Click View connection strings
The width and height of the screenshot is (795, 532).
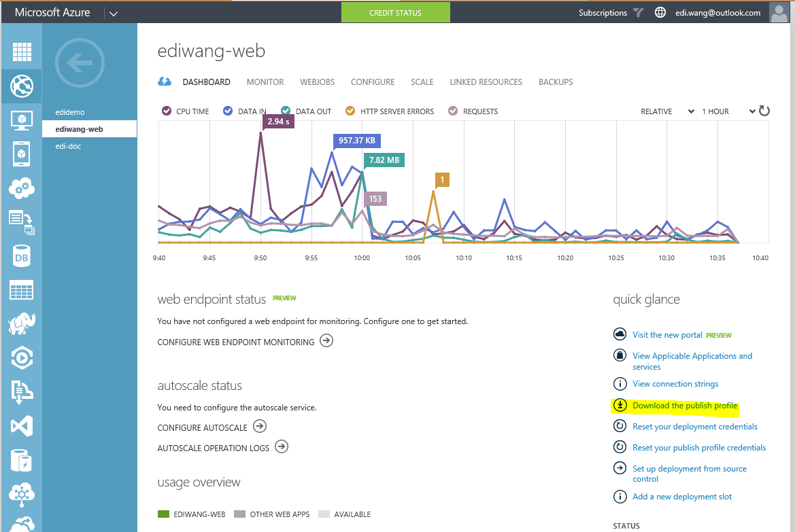point(675,384)
